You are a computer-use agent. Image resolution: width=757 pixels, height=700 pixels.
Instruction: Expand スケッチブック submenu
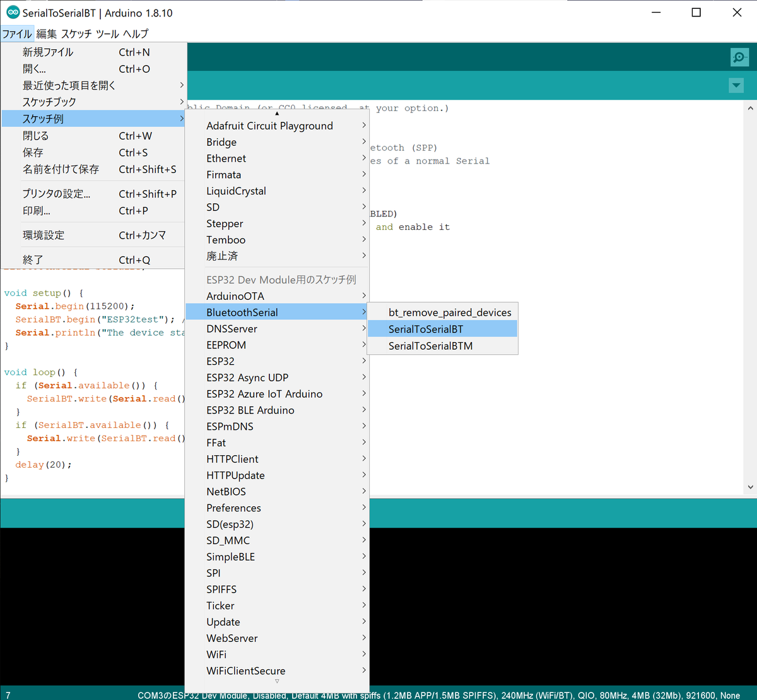93,102
